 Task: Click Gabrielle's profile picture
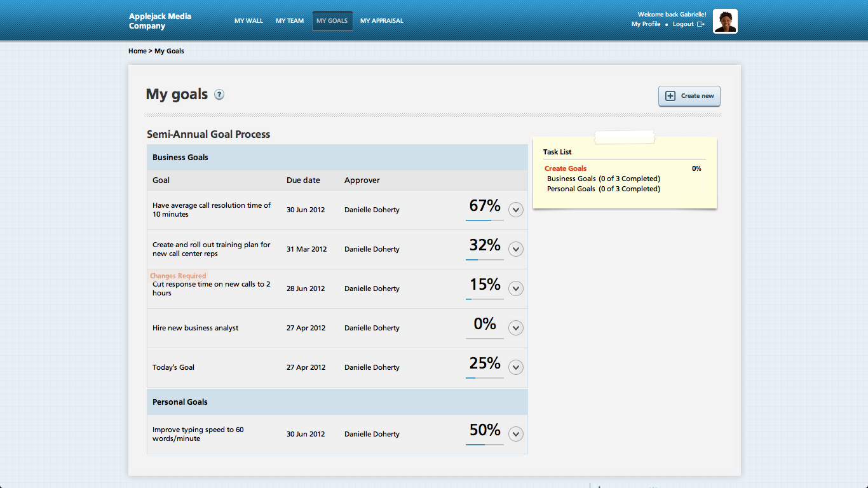[724, 20]
